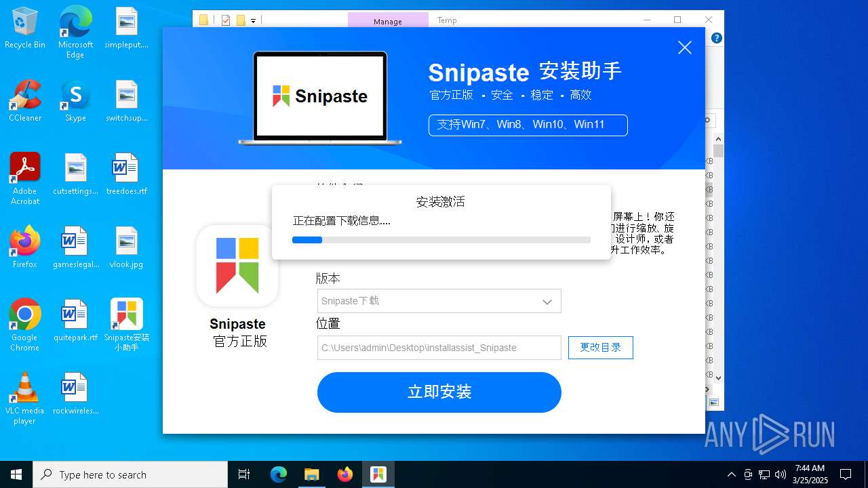
Task: Select the simpleput image file on desktop
Action: pyautogui.click(x=126, y=28)
